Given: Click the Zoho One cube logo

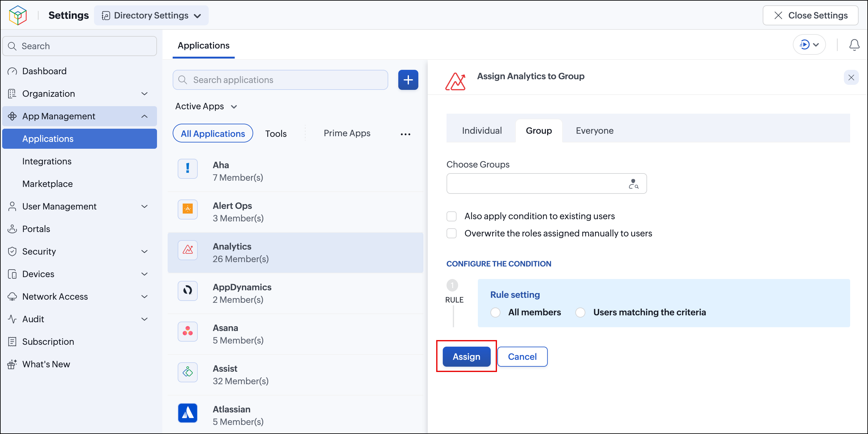Looking at the screenshot, I should click(x=18, y=15).
